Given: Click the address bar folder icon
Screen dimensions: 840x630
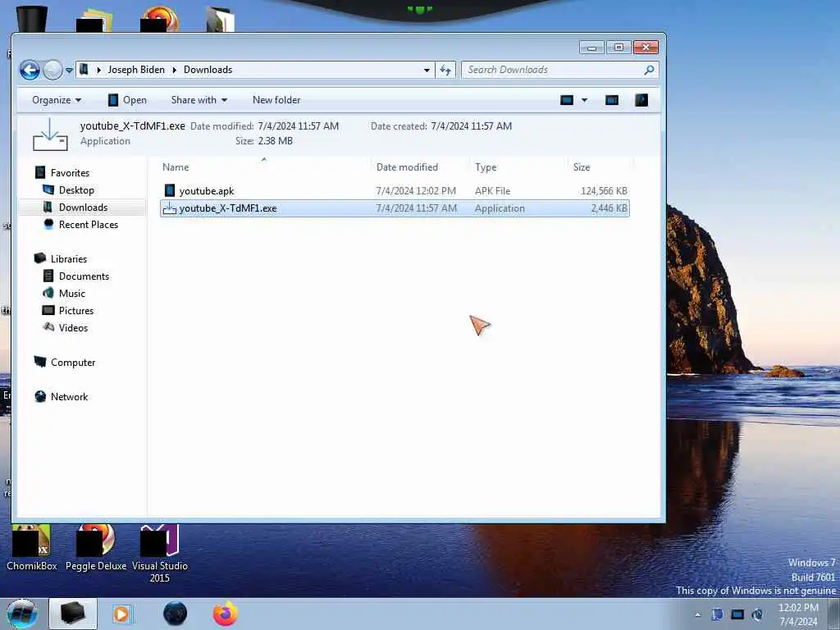Looking at the screenshot, I should (84, 70).
